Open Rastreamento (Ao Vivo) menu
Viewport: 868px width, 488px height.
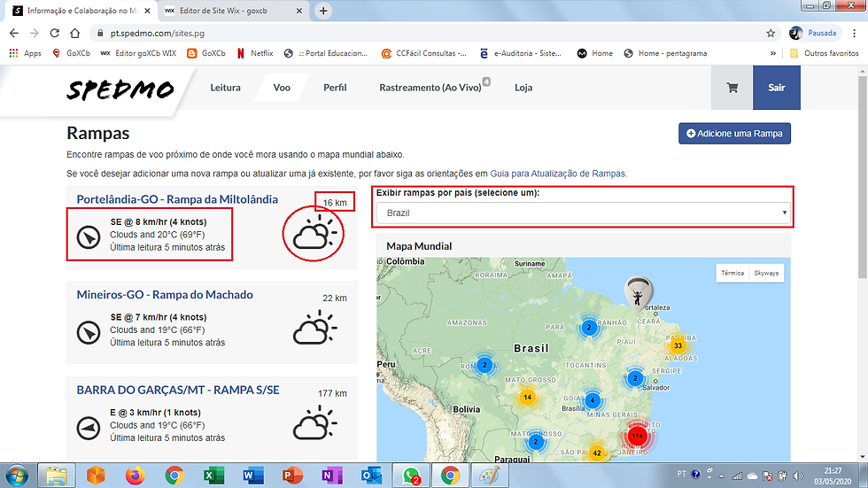pos(430,88)
